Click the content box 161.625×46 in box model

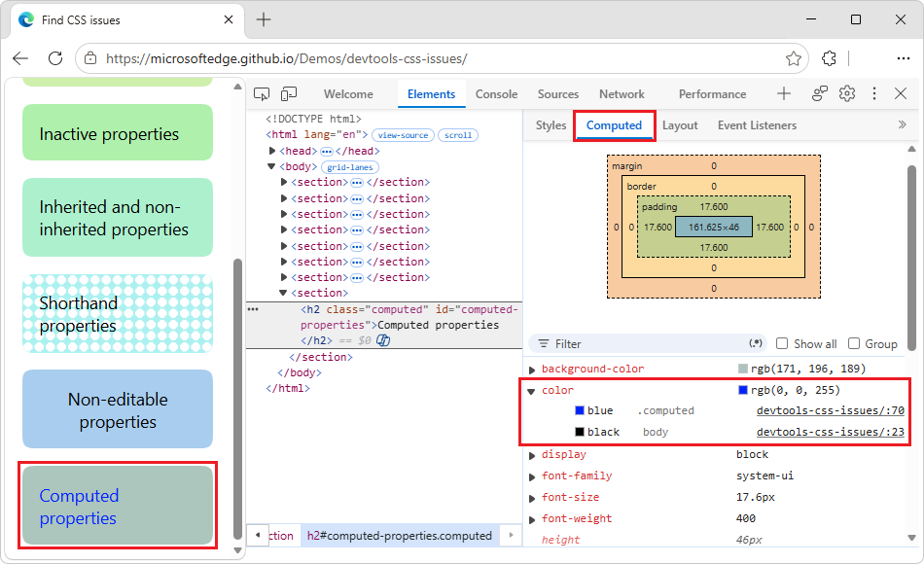tap(713, 227)
